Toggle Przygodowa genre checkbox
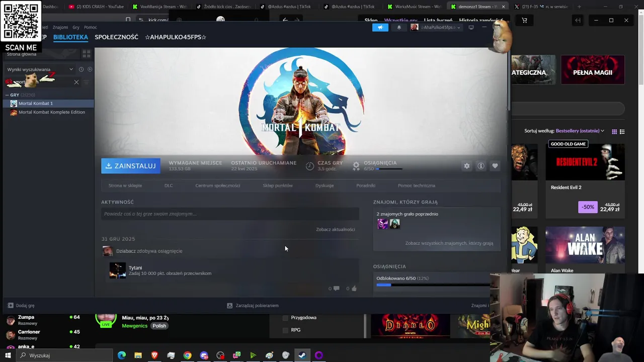644x362 pixels. [285, 318]
